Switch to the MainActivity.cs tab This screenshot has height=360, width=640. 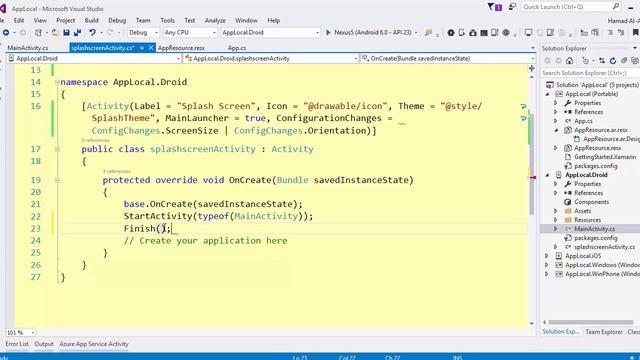click(28, 48)
